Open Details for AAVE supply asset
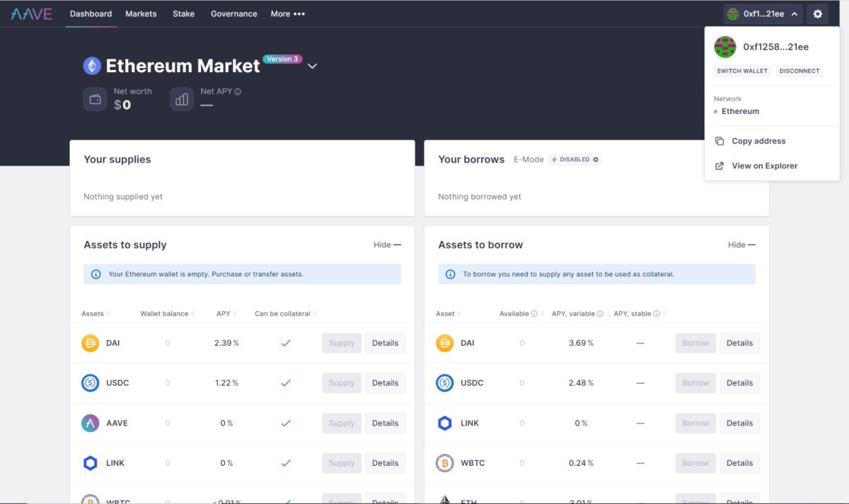 [x=385, y=423]
